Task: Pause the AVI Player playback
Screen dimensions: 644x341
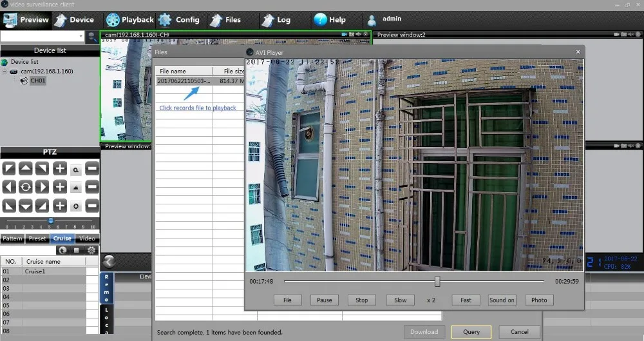Action: 325,300
